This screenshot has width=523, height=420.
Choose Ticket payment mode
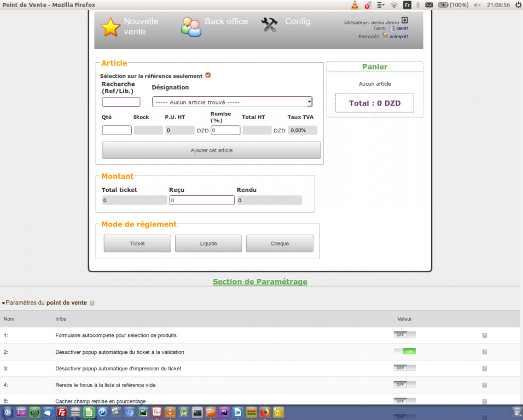coord(137,243)
